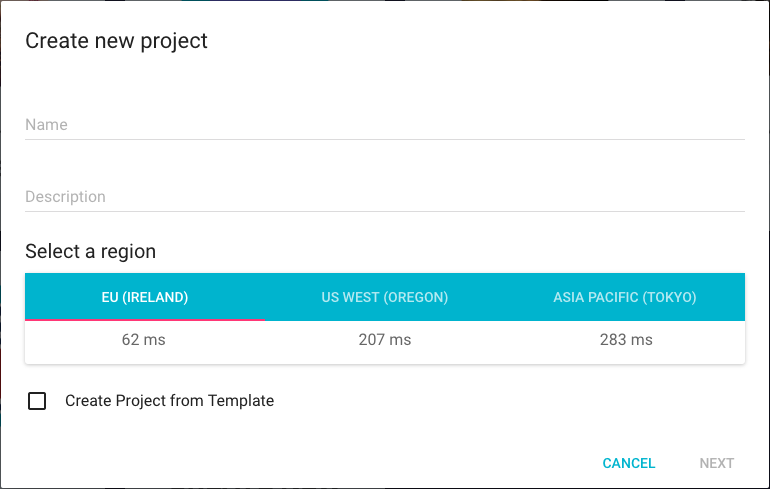770x489 pixels.
Task: Cancel the new project dialog
Action: click(x=629, y=463)
